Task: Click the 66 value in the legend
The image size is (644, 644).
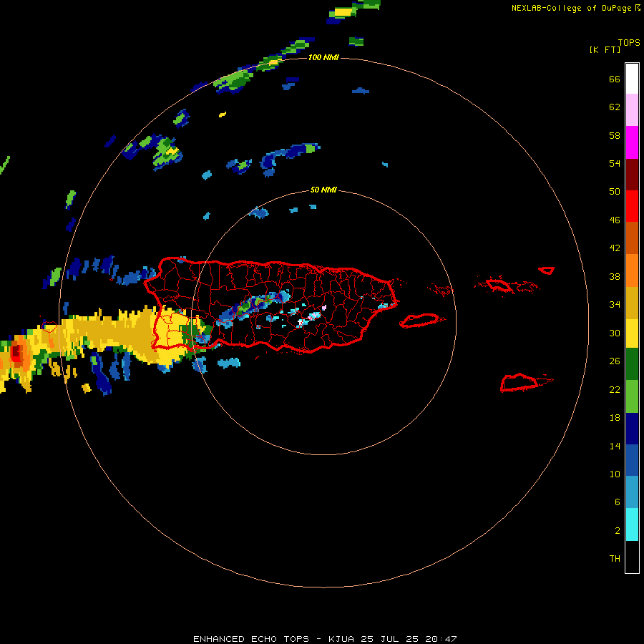Action: point(615,79)
